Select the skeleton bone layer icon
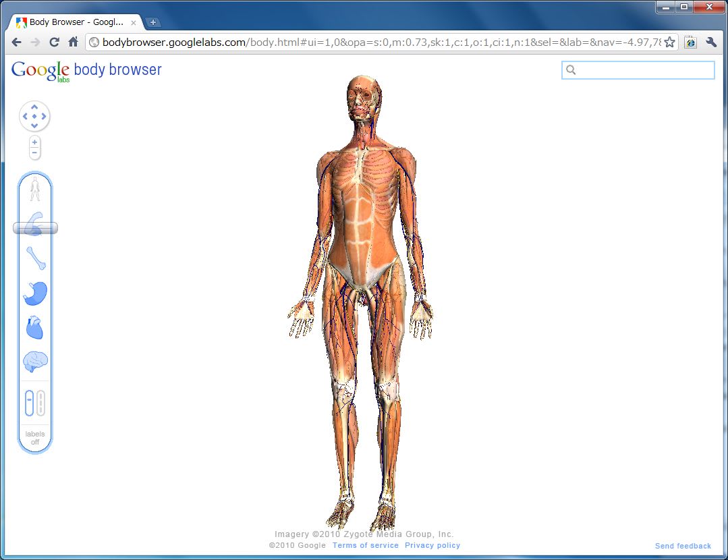Viewport: 728px width, 560px height. 35,258
